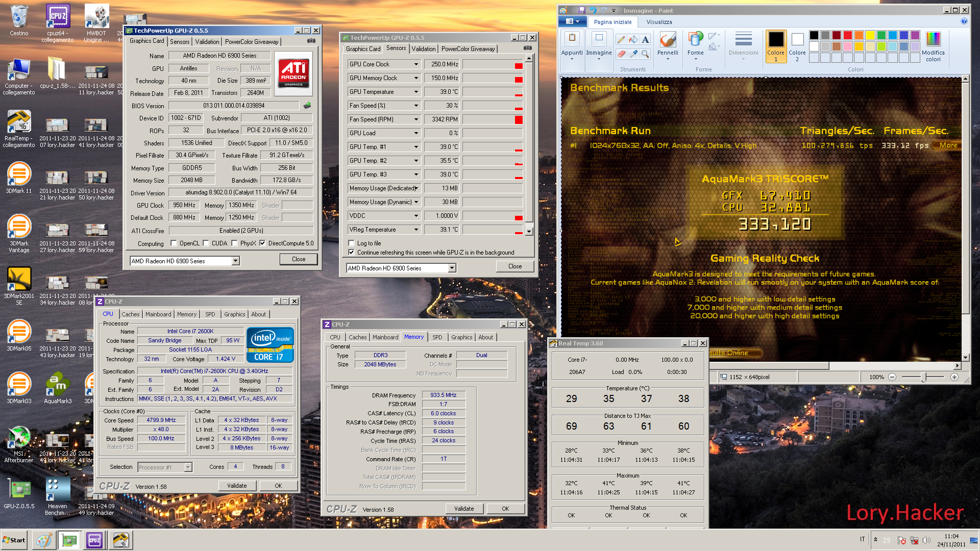The width and height of the screenshot is (980, 551).
Task: Expand the Pennelli brushes dropdown in Paint
Action: click(x=668, y=59)
